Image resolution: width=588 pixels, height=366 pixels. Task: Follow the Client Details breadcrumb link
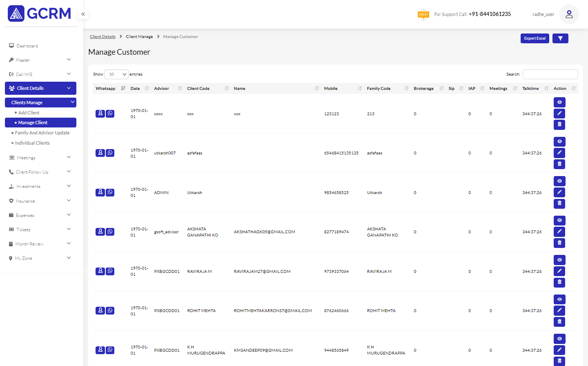click(102, 37)
